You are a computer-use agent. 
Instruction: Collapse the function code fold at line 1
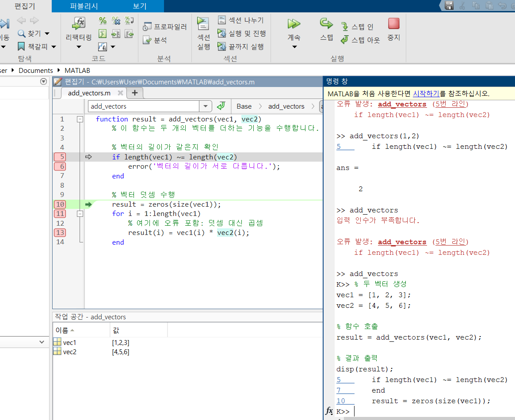click(80, 119)
